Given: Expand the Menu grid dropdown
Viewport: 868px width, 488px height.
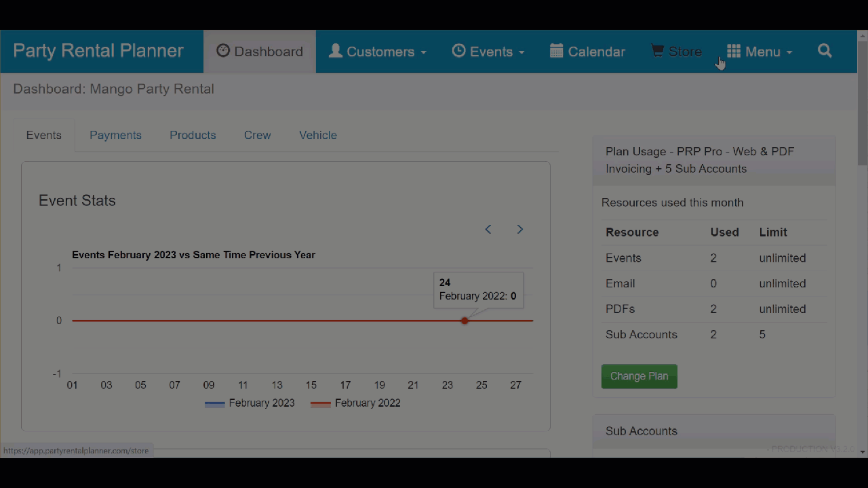Looking at the screenshot, I should [x=759, y=52].
